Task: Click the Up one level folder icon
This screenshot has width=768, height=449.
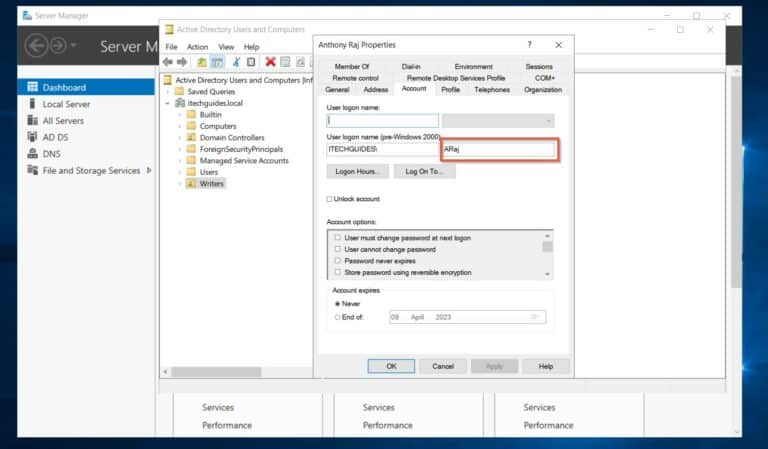Action: point(202,62)
